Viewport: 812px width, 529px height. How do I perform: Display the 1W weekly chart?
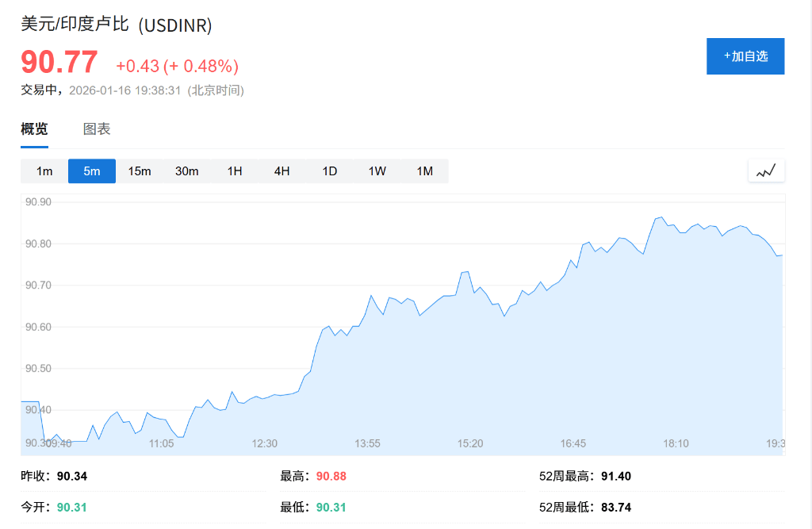pos(377,171)
